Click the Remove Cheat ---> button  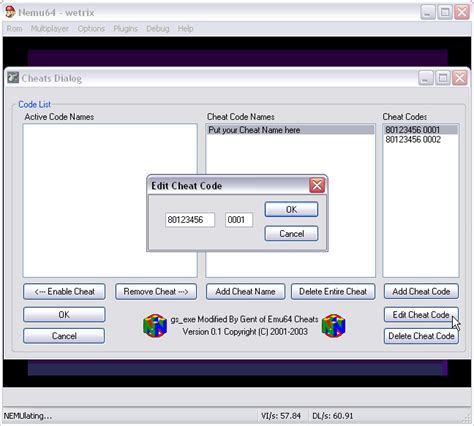click(156, 292)
